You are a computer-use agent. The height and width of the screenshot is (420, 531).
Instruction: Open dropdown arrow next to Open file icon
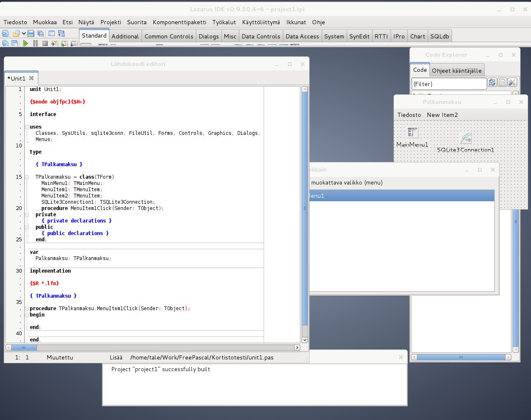click(x=24, y=33)
